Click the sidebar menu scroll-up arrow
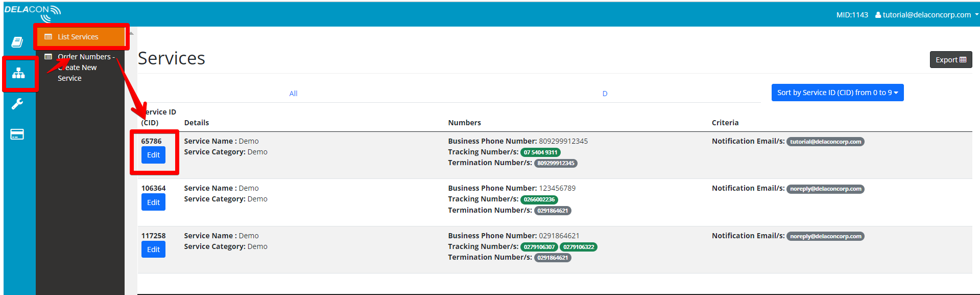The width and height of the screenshot is (980, 295). point(131,33)
